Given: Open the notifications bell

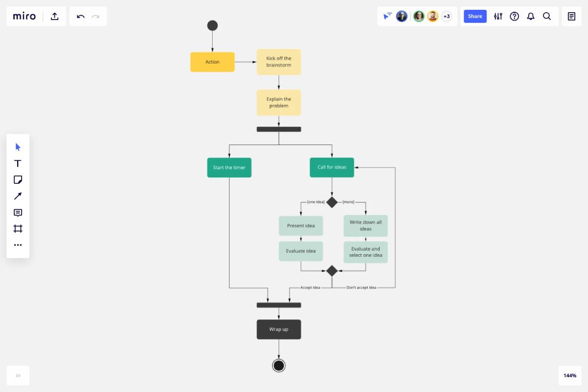Looking at the screenshot, I should [531, 16].
